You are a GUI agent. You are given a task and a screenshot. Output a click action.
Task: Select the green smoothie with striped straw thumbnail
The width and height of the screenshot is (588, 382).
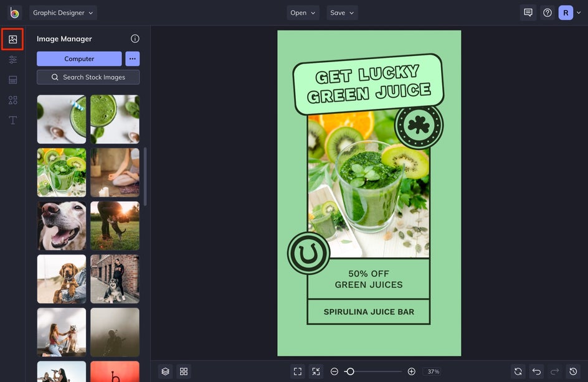[62, 119]
